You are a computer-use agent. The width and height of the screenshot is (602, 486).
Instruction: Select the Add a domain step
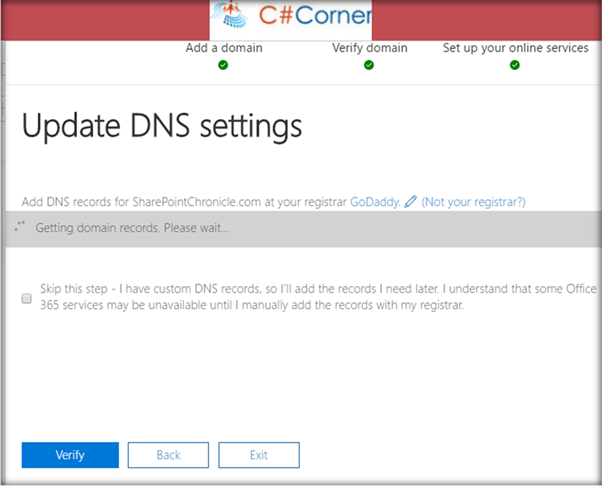(224, 48)
